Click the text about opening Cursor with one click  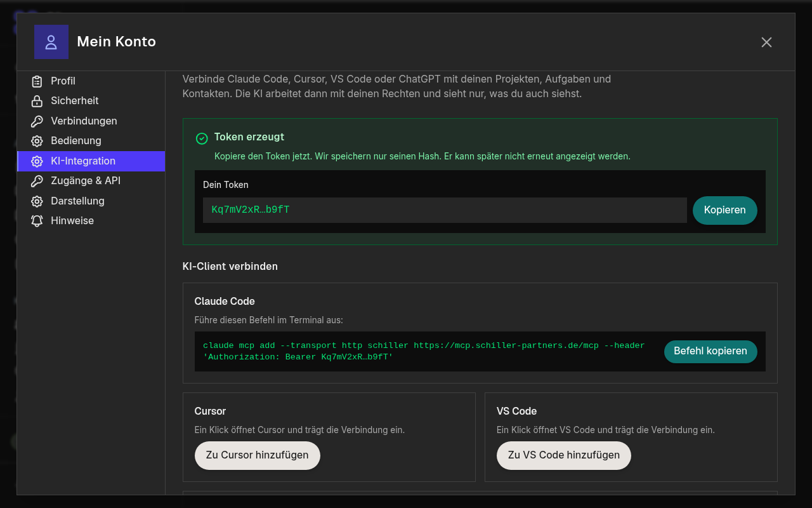pos(299,430)
